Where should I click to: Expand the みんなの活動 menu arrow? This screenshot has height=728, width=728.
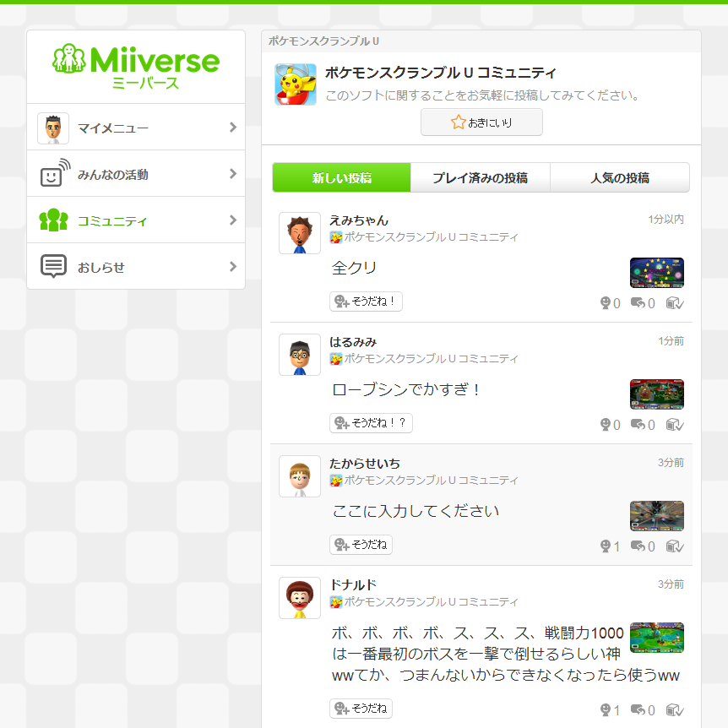pyautogui.click(x=233, y=174)
